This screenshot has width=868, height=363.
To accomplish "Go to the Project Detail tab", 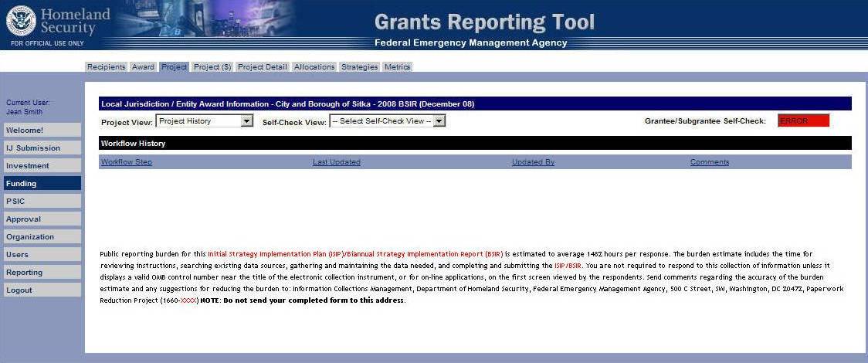I will (x=263, y=67).
